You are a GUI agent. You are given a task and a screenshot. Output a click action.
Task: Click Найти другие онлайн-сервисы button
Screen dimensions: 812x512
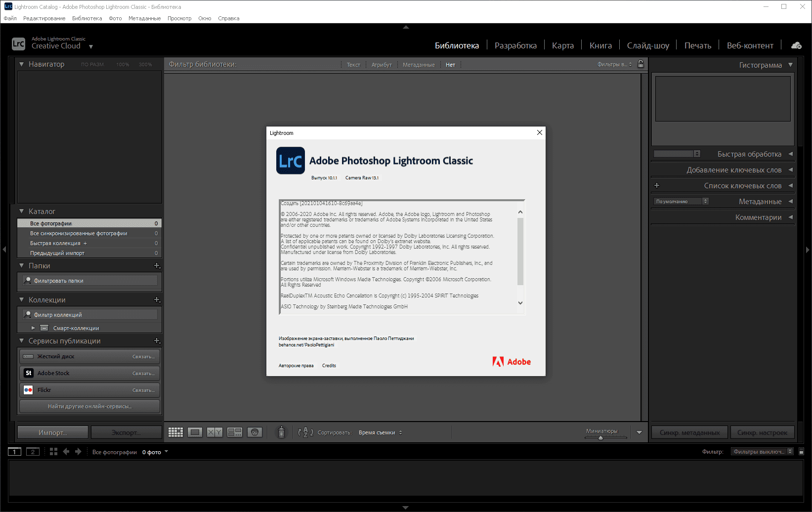coord(89,406)
